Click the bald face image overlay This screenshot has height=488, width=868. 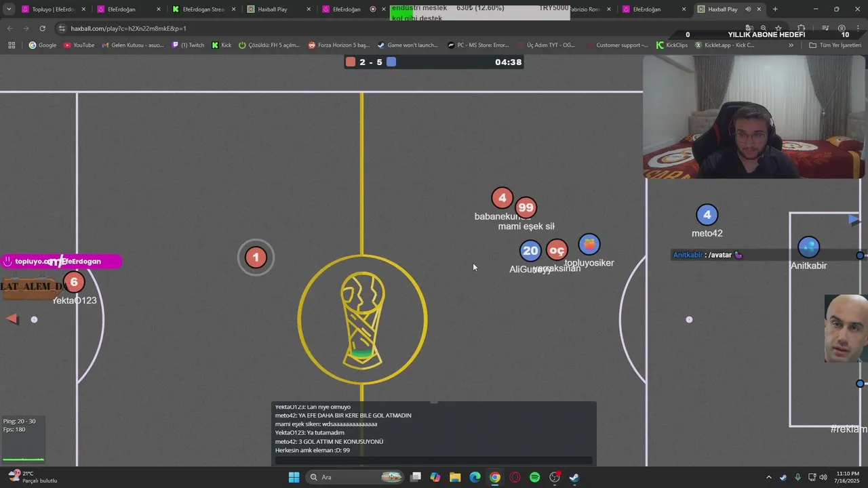(x=846, y=329)
